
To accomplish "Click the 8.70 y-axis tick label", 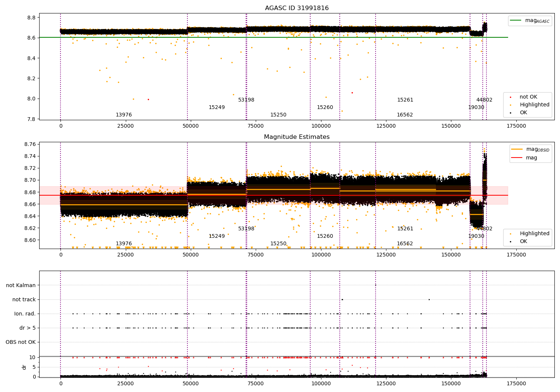I will coord(29,180).
